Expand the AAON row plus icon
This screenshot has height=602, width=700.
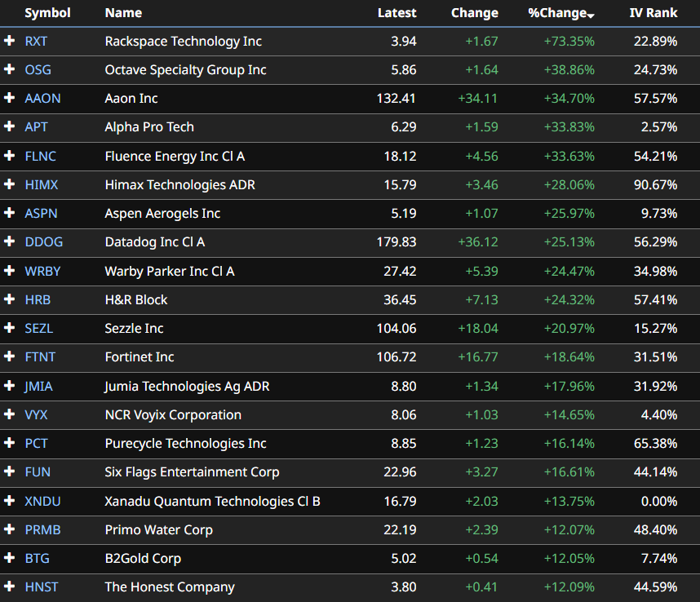pos(9,98)
